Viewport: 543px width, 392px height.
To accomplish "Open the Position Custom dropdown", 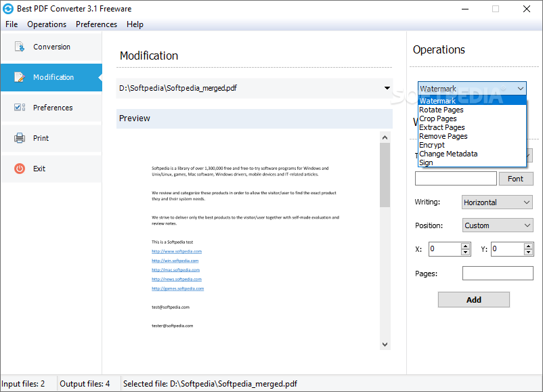I will (497, 225).
